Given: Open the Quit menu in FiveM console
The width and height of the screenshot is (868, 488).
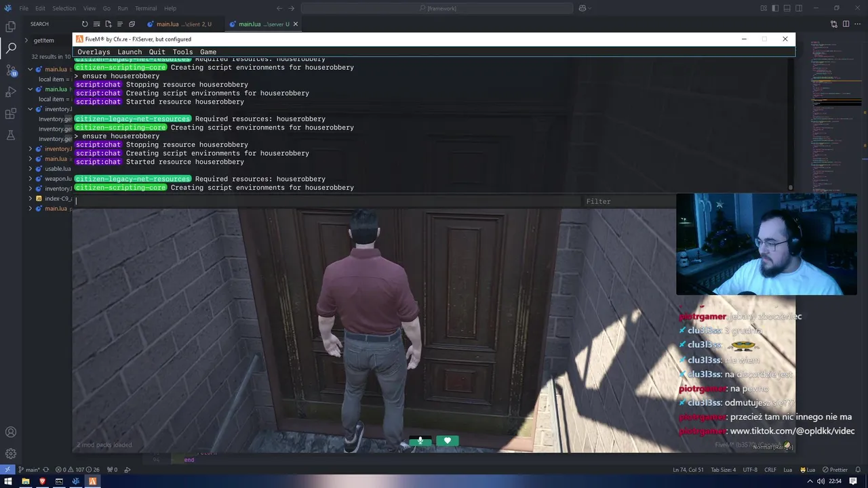Looking at the screenshot, I should tap(157, 52).
